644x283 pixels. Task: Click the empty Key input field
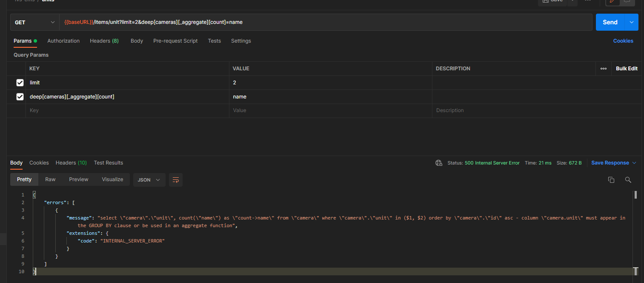point(127,110)
